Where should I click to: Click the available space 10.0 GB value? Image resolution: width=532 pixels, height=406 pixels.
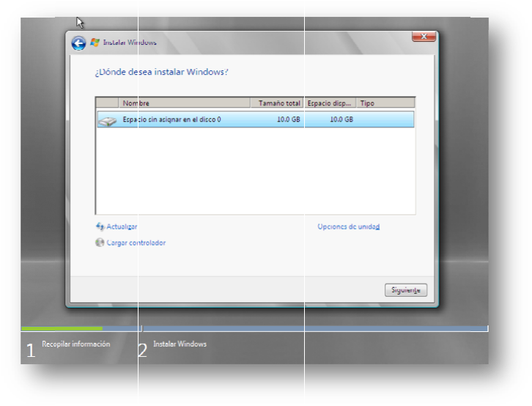click(341, 119)
